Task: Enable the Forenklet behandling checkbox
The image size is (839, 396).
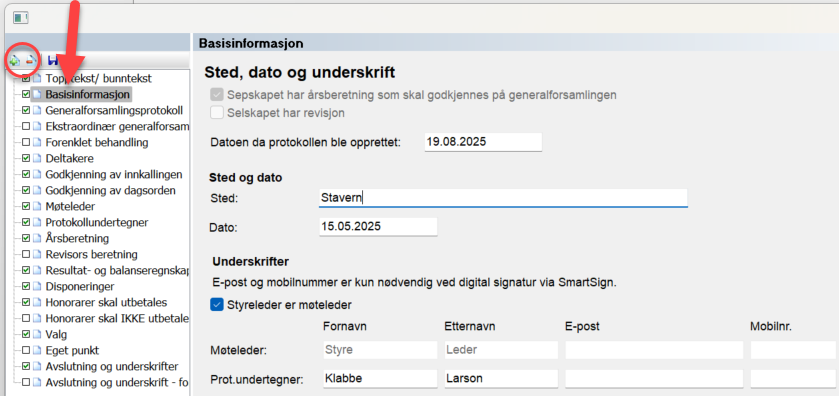Action: (26, 143)
